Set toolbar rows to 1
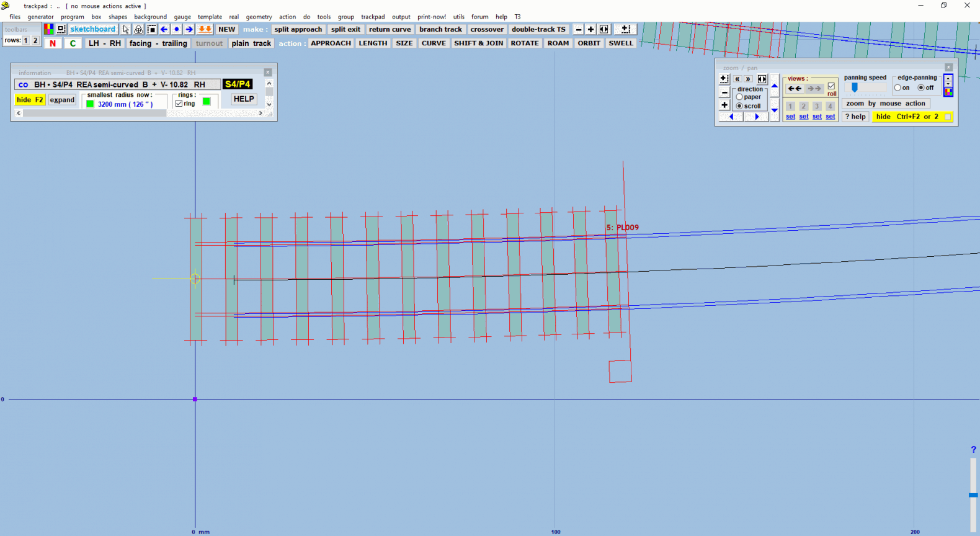This screenshot has height=536, width=980. point(26,40)
